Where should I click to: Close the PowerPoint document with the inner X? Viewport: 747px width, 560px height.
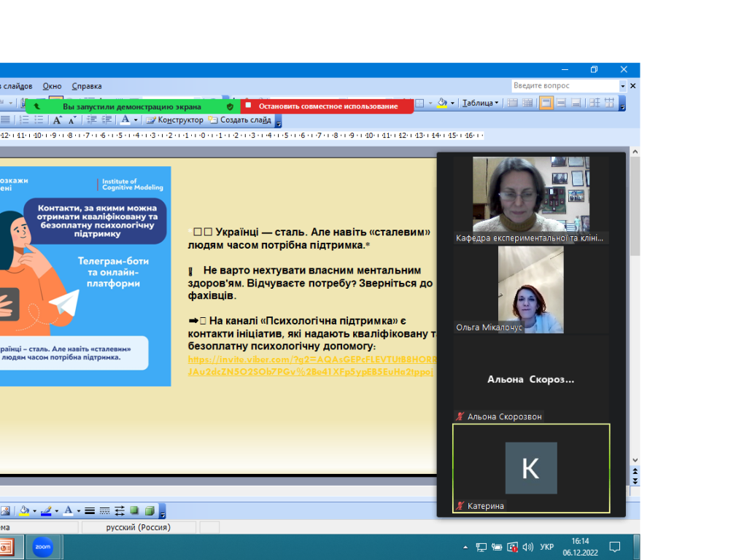pyautogui.click(x=632, y=86)
